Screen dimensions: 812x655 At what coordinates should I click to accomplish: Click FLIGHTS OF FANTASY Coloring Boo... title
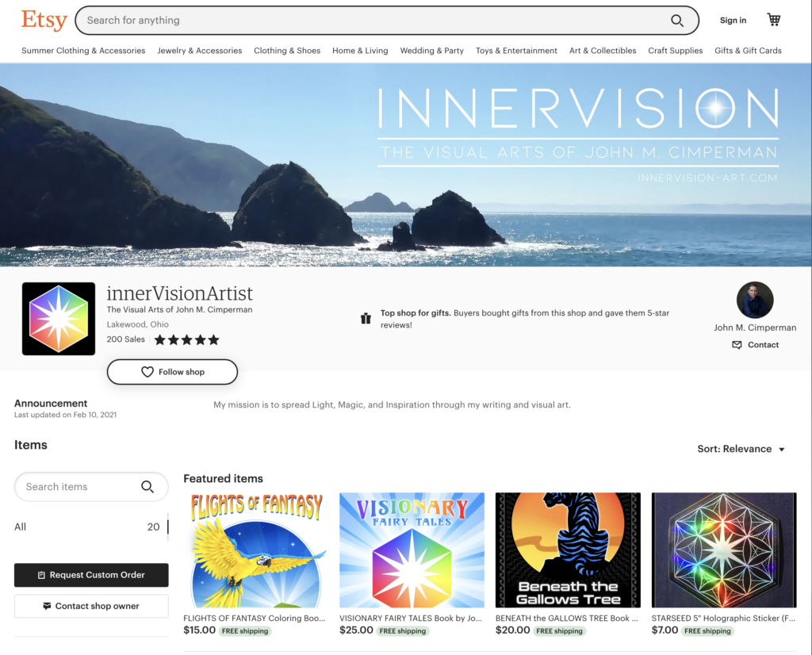(255, 619)
